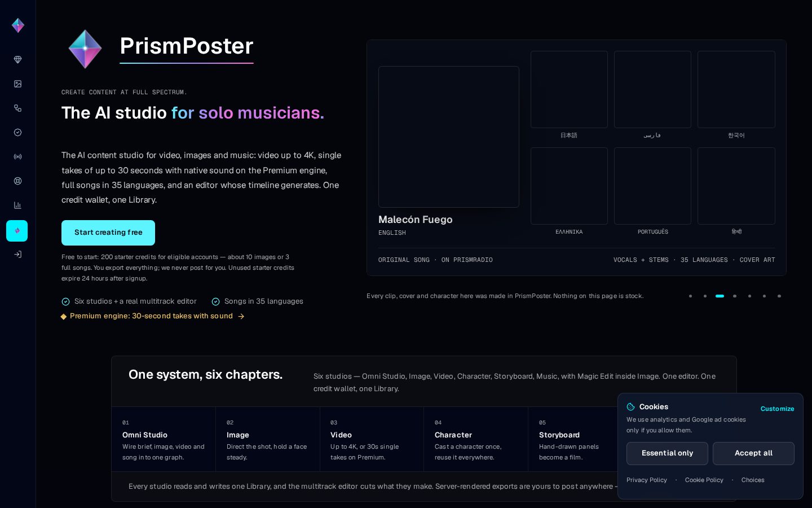Click the large prism logo beside PrismPoster
This screenshot has width=812, height=508.
tap(85, 49)
